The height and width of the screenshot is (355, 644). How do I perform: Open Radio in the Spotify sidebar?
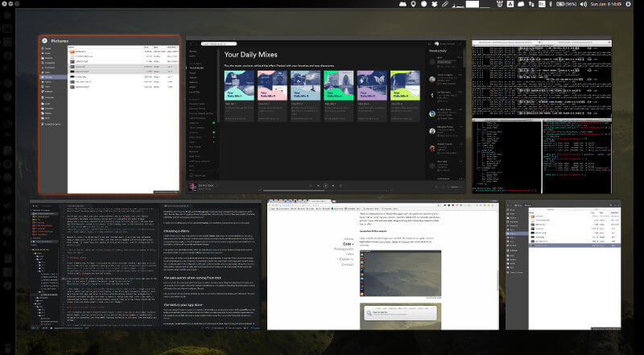click(x=192, y=56)
